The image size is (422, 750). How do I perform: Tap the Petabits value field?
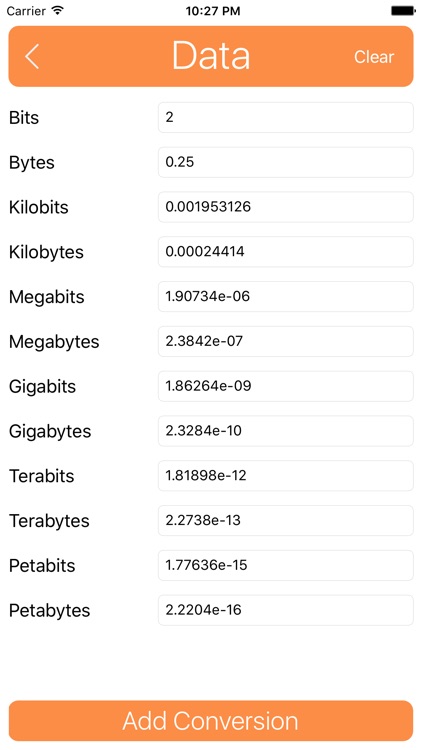tap(286, 565)
